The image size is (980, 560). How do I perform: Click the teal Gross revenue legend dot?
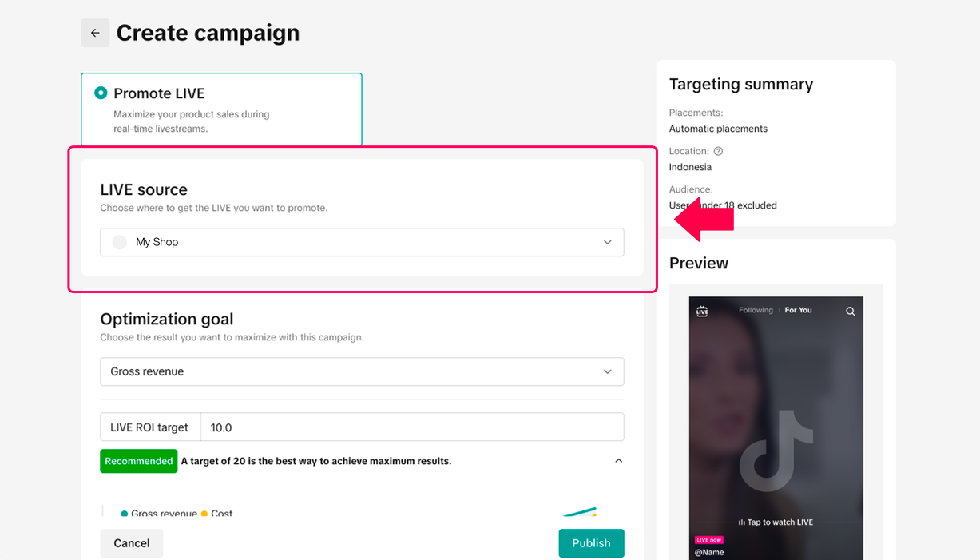pyautogui.click(x=125, y=514)
